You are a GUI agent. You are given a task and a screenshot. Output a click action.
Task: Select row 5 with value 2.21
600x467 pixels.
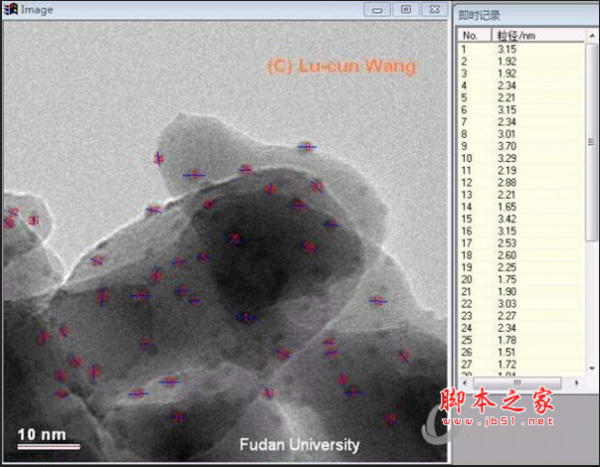point(521,98)
